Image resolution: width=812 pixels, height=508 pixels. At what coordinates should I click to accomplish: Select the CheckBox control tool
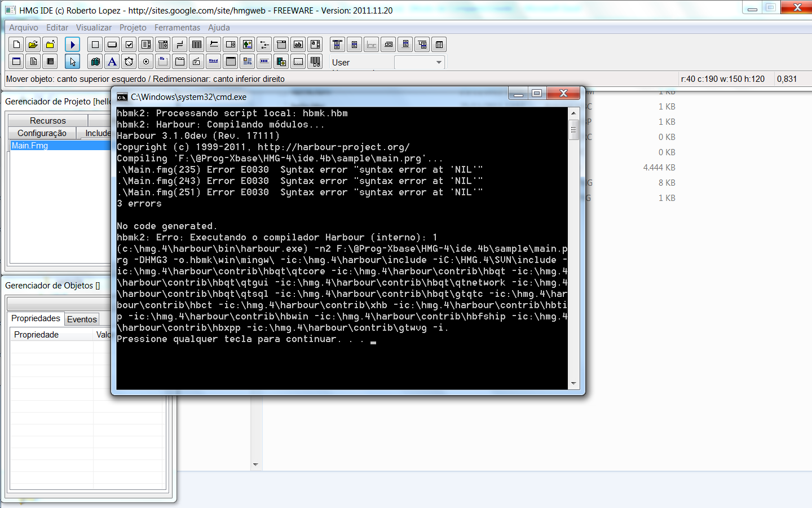pyautogui.click(x=129, y=45)
